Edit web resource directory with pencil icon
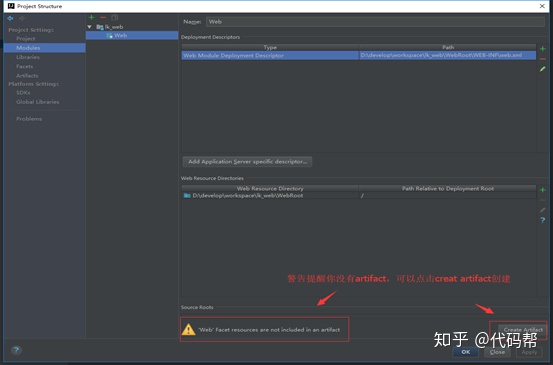Viewport: 553px width, 365px height. (x=542, y=210)
